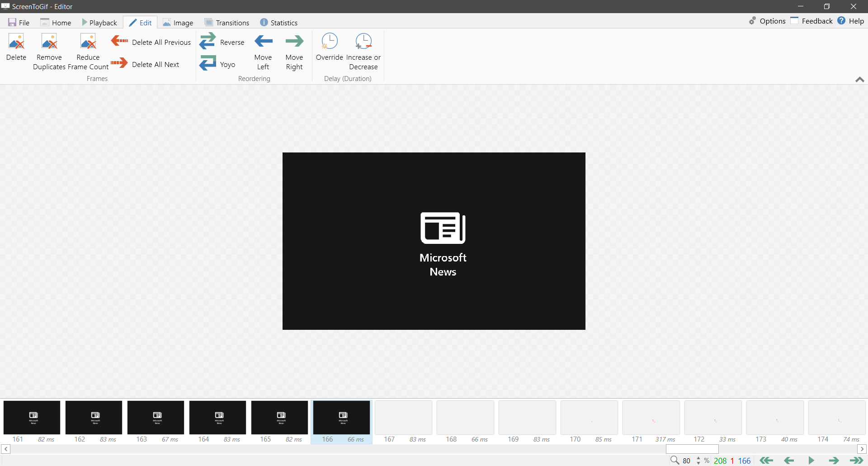The height and width of the screenshot is (466, 868).
Task: Click timeline scrollbar left arrow
Action: (6, 449)
